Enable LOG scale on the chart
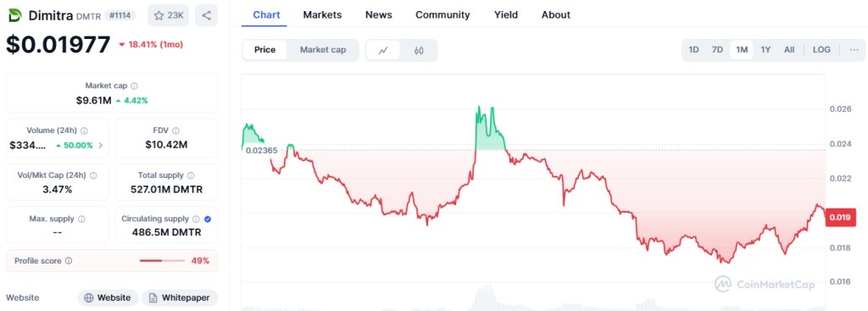Screen dimensions: 868x311 tap(821, 50)
